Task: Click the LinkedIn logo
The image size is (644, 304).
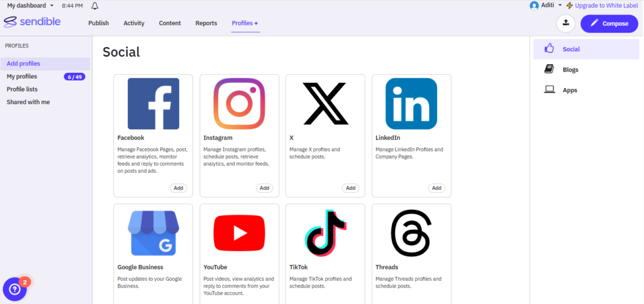Action: tap(411, 104)
